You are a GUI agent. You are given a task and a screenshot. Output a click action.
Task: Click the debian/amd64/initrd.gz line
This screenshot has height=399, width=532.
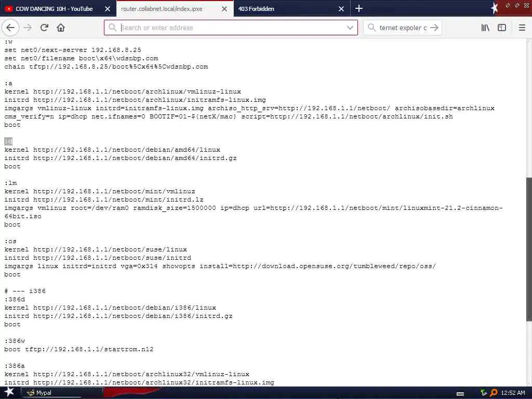(121, 158)
